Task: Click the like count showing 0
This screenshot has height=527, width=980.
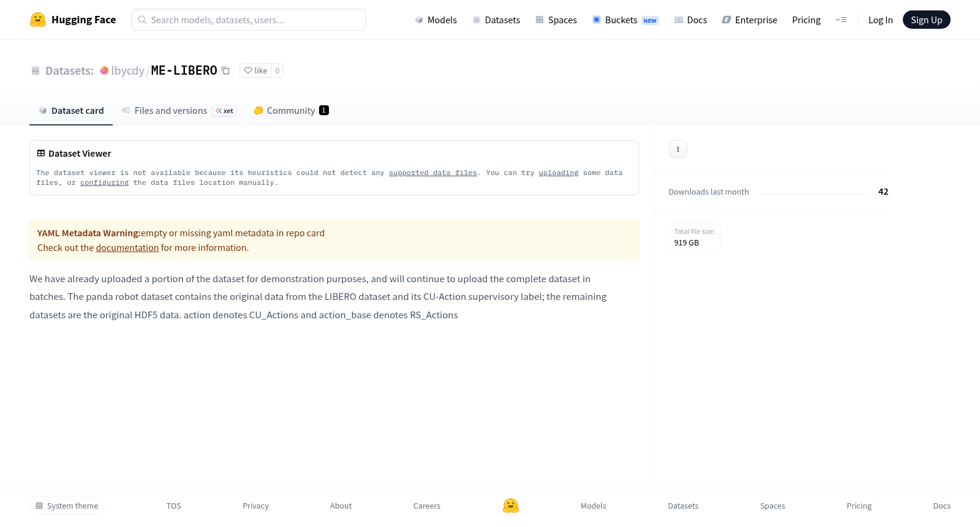Action: 277,70
